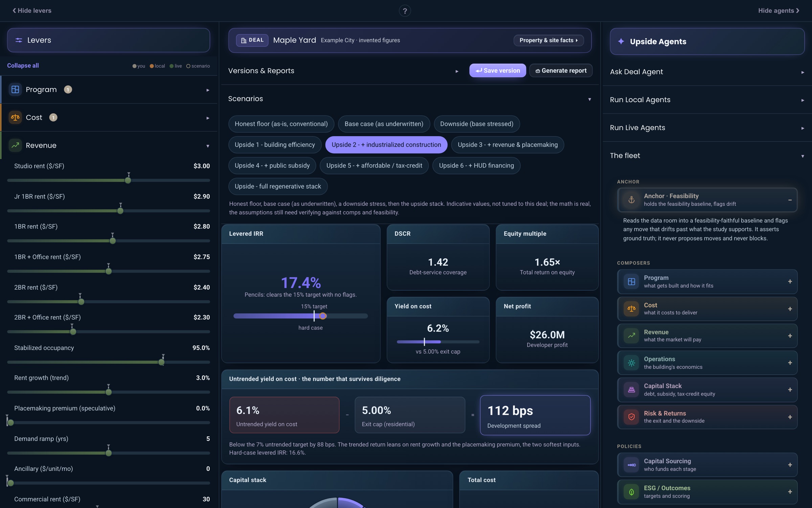Collapse the Anchor Feasibility card

click(790, 200)
